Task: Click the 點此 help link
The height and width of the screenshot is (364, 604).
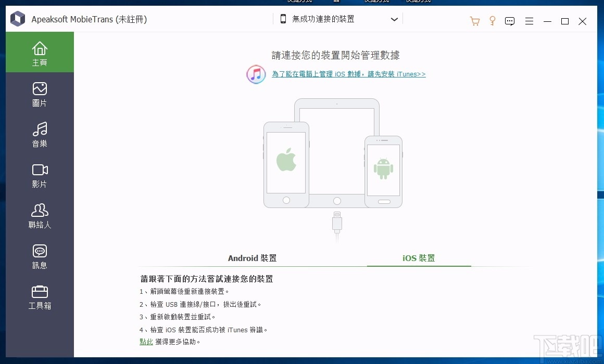Action: click(146, 342)
